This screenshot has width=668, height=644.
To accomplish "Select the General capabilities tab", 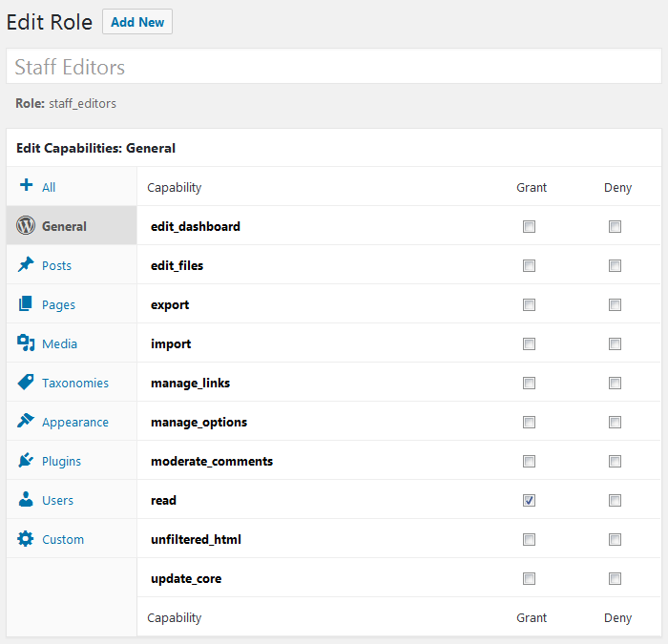I will (x=72, y=226).
